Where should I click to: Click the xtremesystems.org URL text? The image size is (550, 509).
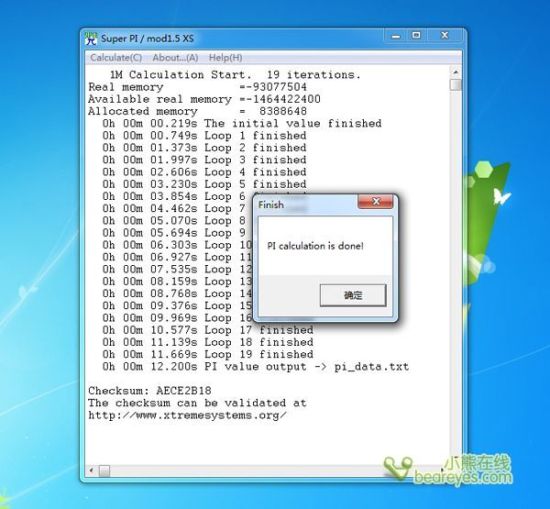(x=188, y=415)
